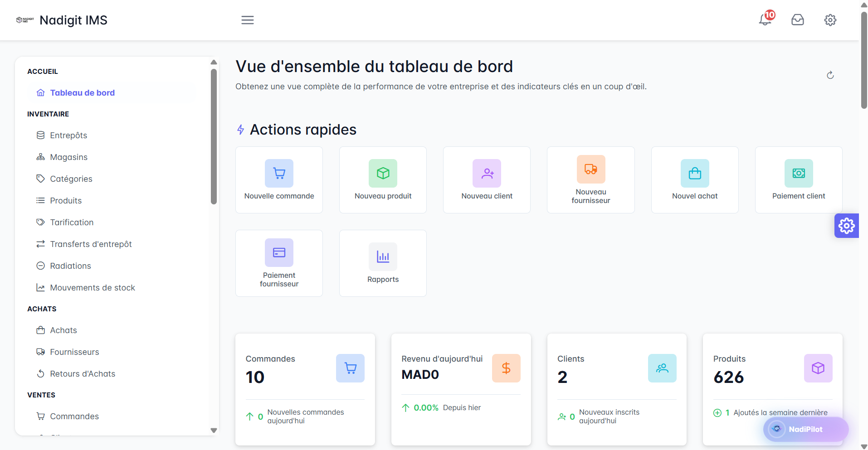
Task: Open notifications bell with 10 badge
Action: 766,19
